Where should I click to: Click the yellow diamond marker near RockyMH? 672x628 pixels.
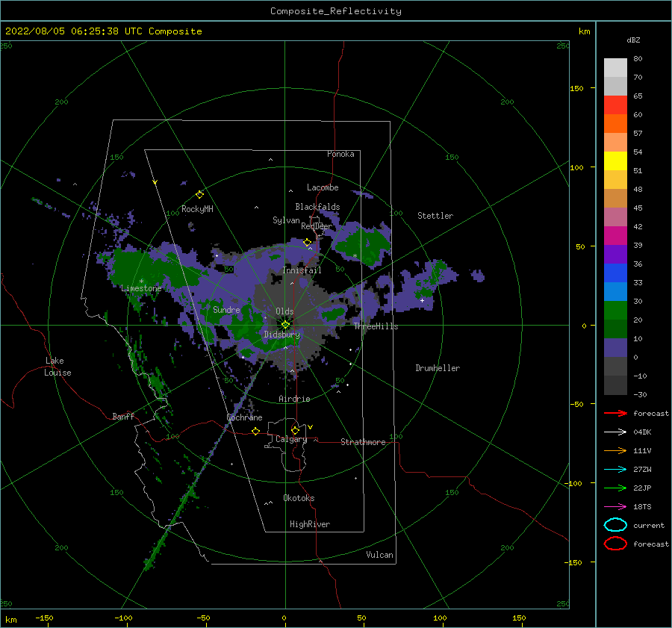[199, 195]
